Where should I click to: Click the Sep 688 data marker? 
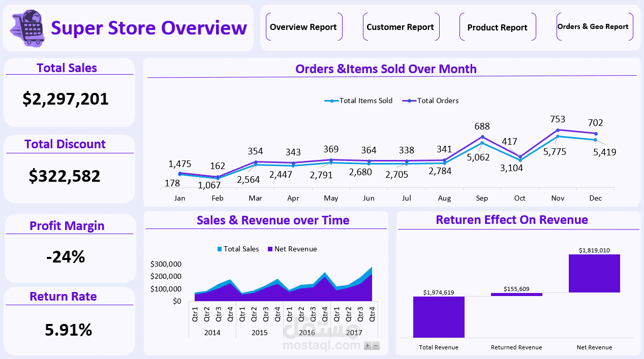[482, 137]
